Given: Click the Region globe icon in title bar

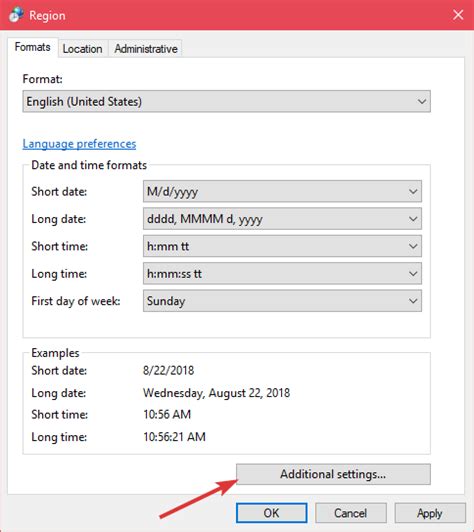Looking at the screenshot, I should click(x=16, y=15).
